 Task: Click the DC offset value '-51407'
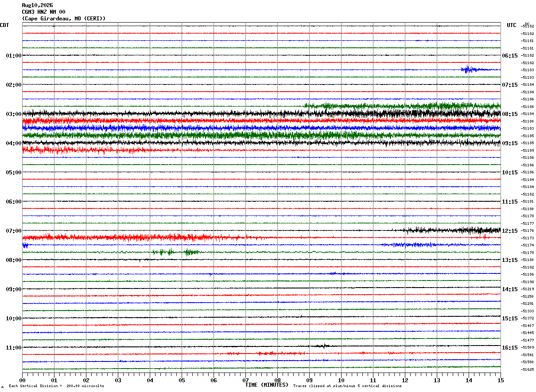tap(528, 326)
